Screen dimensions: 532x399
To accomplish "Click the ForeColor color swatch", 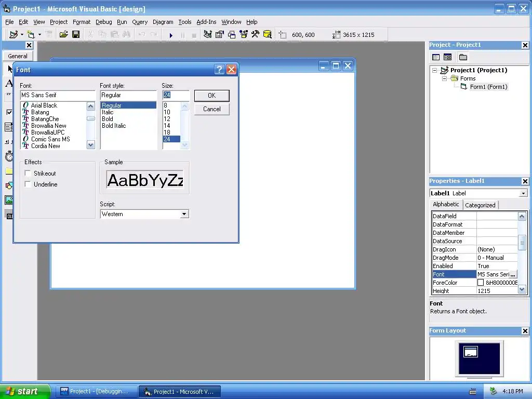I will coord(481,283).
